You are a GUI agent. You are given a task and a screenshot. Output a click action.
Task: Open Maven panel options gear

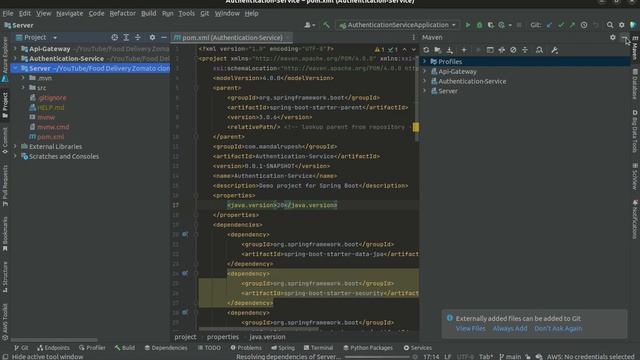coord(613,37)
